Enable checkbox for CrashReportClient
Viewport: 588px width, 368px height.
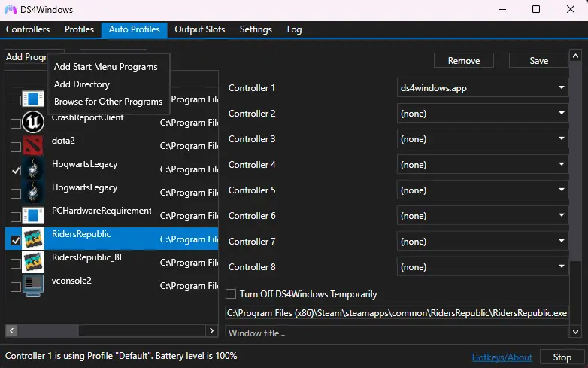[x=15, y=123]
